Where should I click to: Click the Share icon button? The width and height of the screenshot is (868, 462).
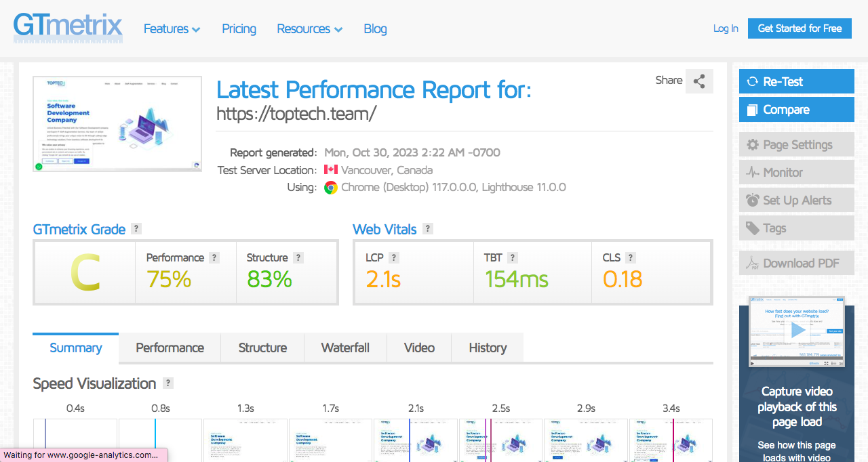point(699,81)
